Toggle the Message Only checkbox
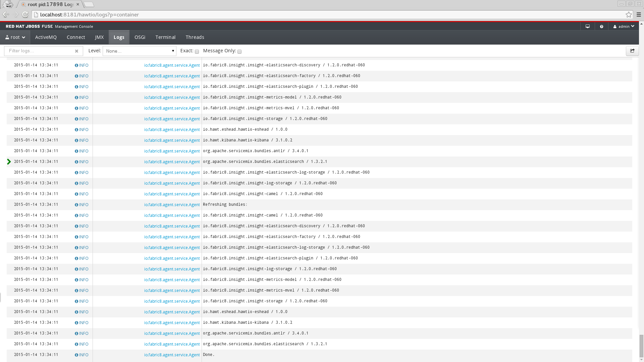The image size is (644, 362). (x=239, y=52)
